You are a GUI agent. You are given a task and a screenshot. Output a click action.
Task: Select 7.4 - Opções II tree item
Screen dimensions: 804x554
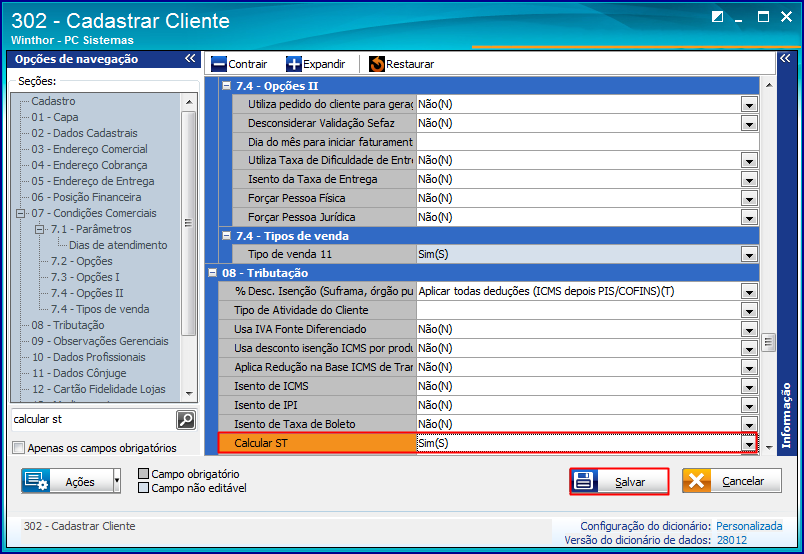tap(87, 293)
